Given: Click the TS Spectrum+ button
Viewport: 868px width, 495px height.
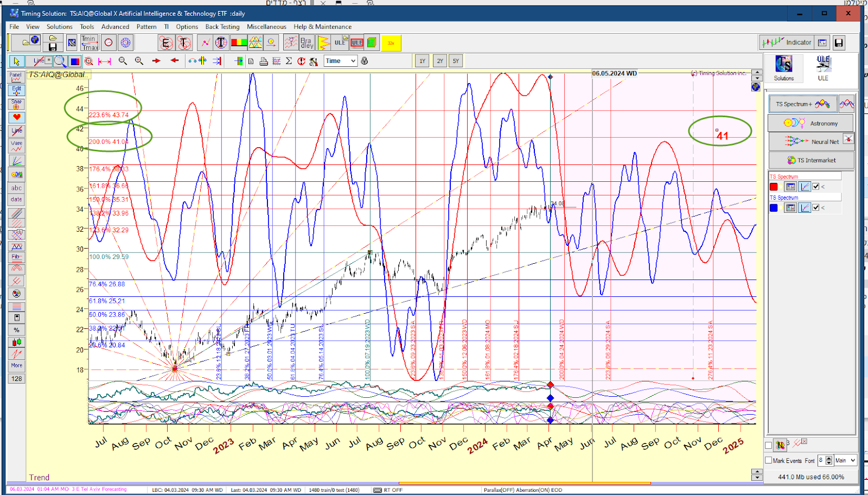Looking at the screenshot, I should [802, 104].
